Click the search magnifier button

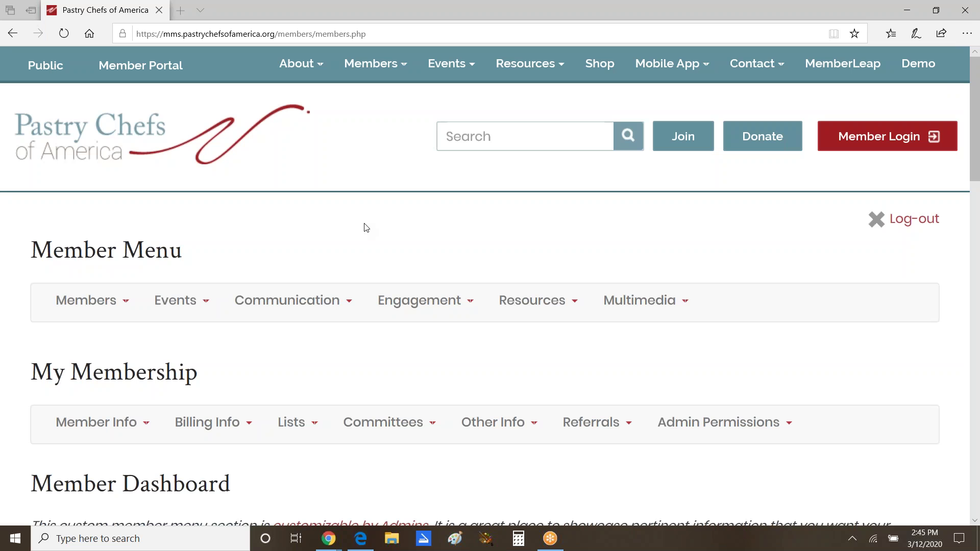[x=628, y=136]
